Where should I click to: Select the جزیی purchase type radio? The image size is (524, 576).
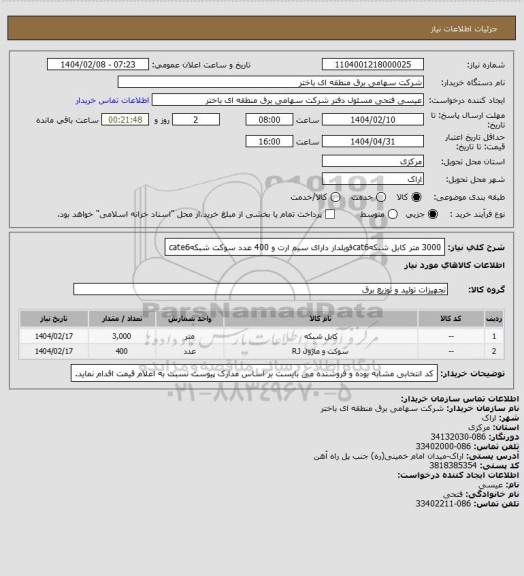(x=433, y=214)
